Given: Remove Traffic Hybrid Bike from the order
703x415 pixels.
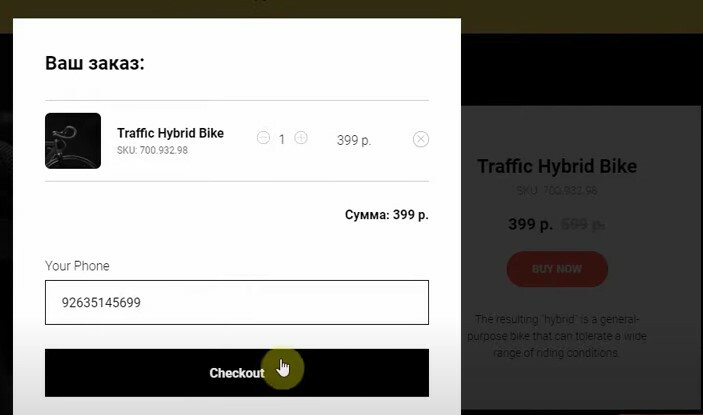Looking at the screenshot, I should pos(421,139).
